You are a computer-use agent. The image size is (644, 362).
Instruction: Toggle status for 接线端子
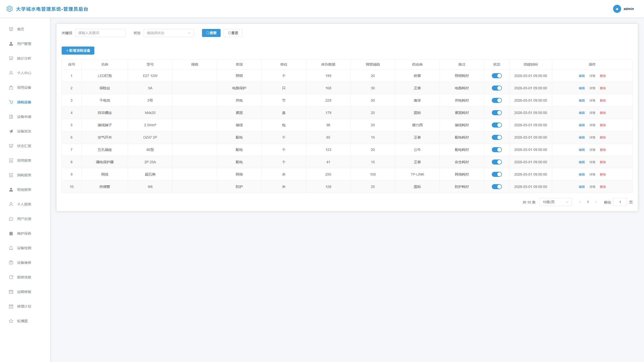coord(497,125)
